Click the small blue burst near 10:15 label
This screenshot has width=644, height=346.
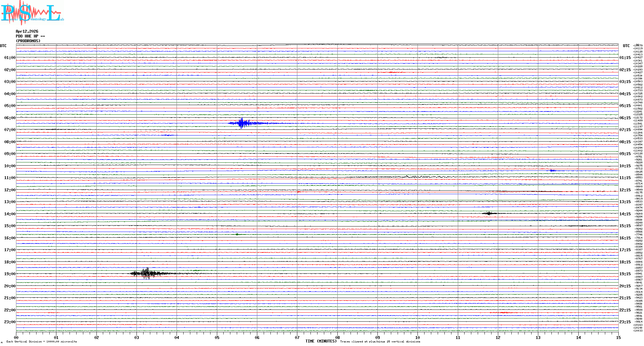pos(552,171)
